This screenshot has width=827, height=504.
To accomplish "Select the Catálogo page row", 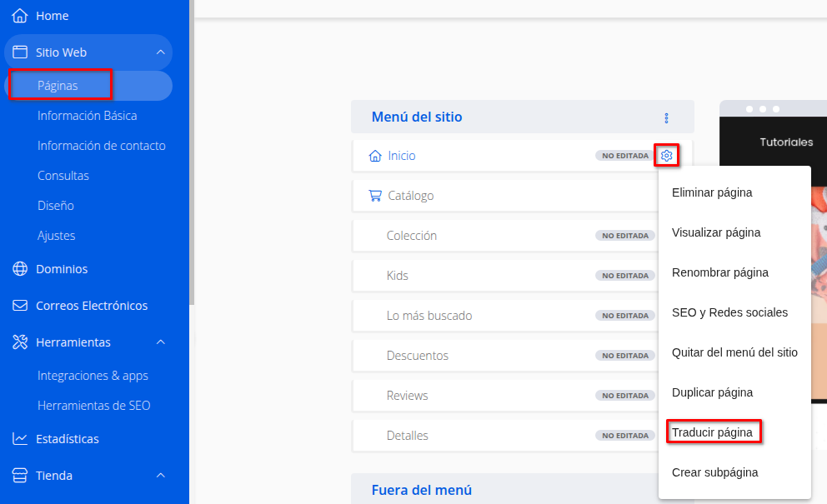I will click(410, 196).
